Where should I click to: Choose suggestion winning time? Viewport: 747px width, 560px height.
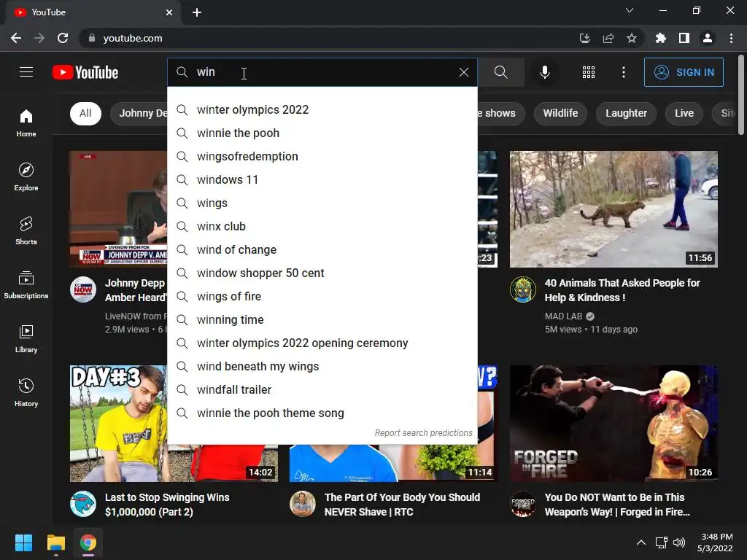[322, 319]
